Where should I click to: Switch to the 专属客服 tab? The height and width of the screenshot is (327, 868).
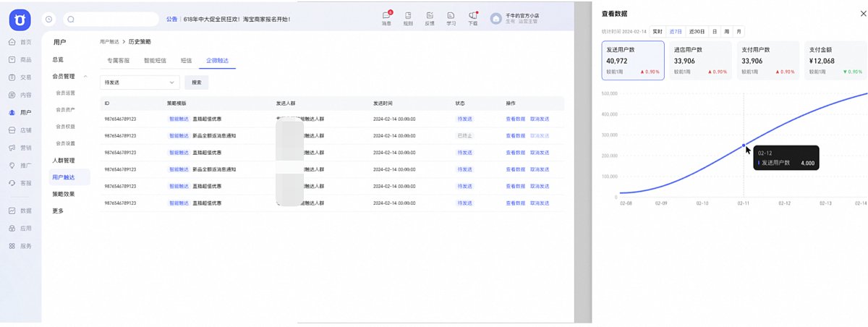click(118, 61)
